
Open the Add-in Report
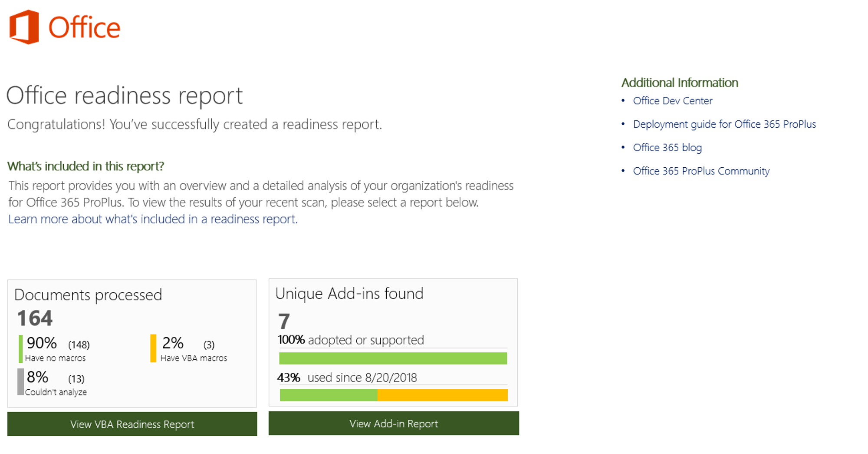click(393, 423)
